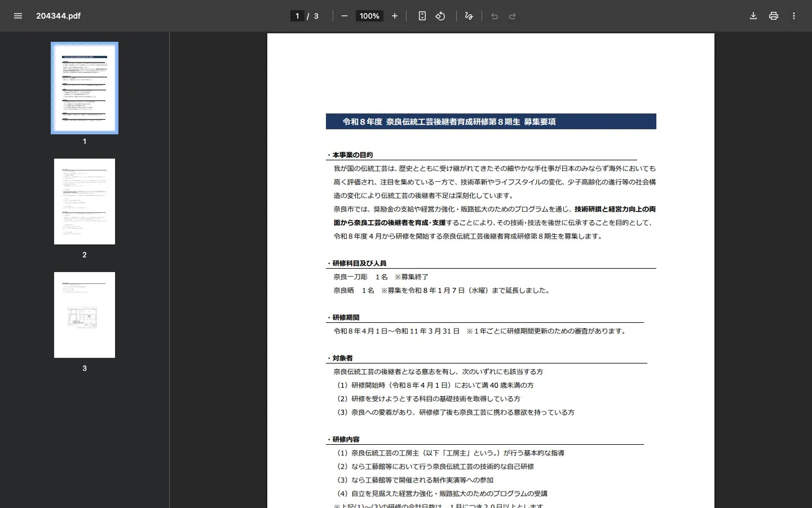This screenshot has width=812, height=508.
Task: Click item (2) 基礎技術を取得している方 line
Action: click(427, 398)
